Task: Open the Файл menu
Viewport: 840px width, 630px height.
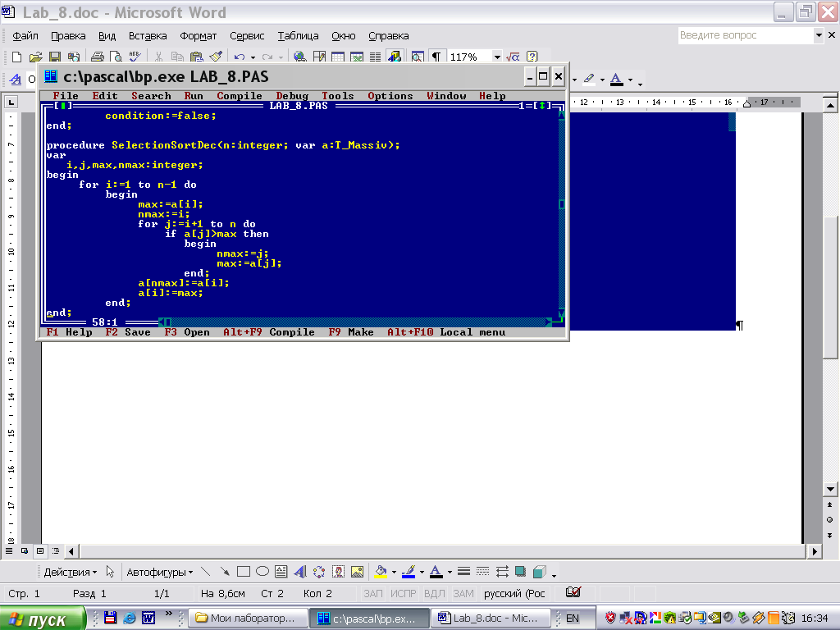Action: [x=25, y=36]
